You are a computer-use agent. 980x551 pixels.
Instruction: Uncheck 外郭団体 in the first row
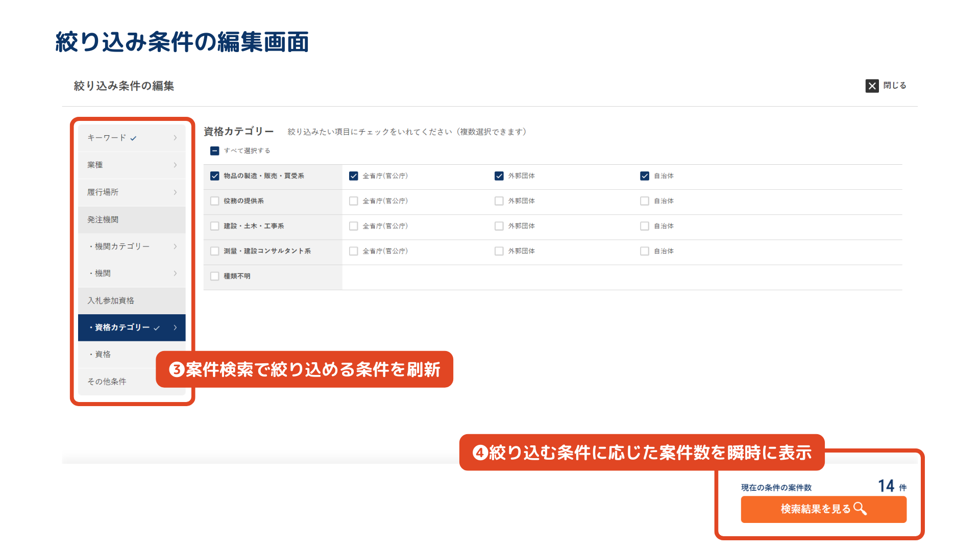pyautogui.click(x=499, y=176)
